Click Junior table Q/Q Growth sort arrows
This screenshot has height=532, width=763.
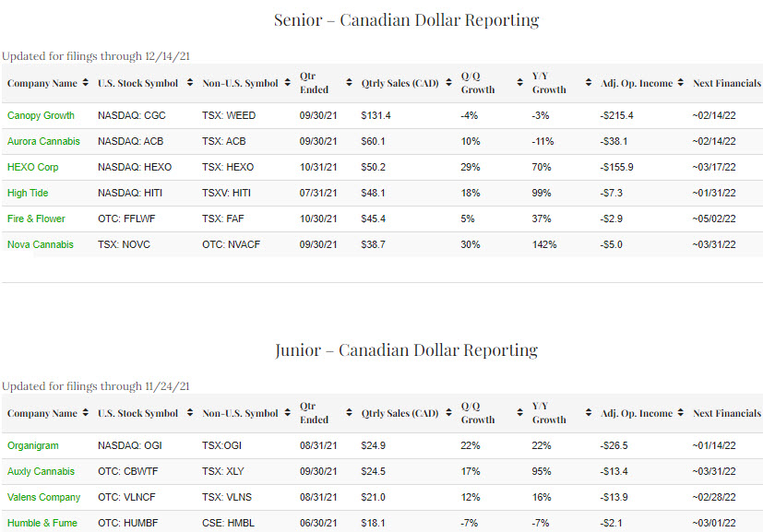(x=519, y=413)
